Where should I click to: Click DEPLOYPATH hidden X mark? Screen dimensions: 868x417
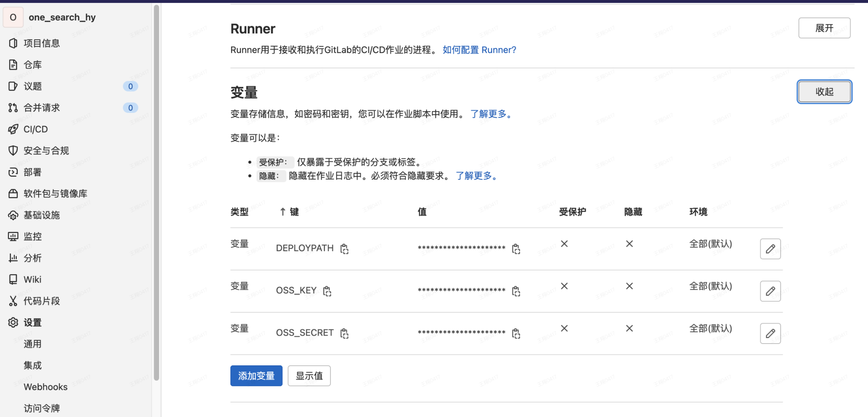point(630,244)
